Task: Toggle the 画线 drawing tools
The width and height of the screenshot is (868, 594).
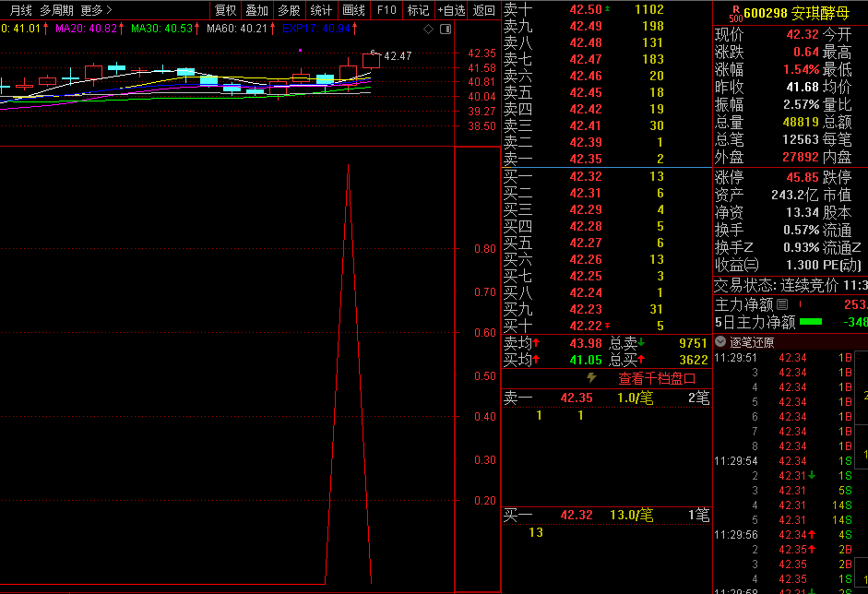Action: click(353, 10)
